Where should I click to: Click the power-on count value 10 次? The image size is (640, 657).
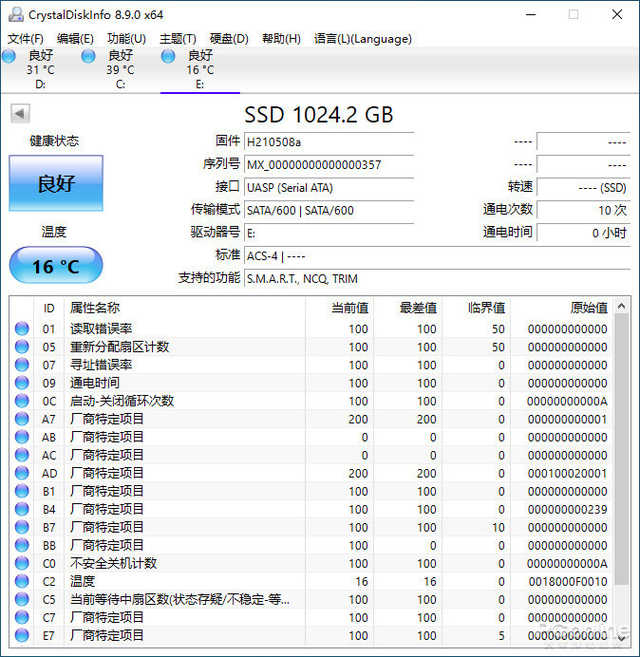click(x=583, y=210)
